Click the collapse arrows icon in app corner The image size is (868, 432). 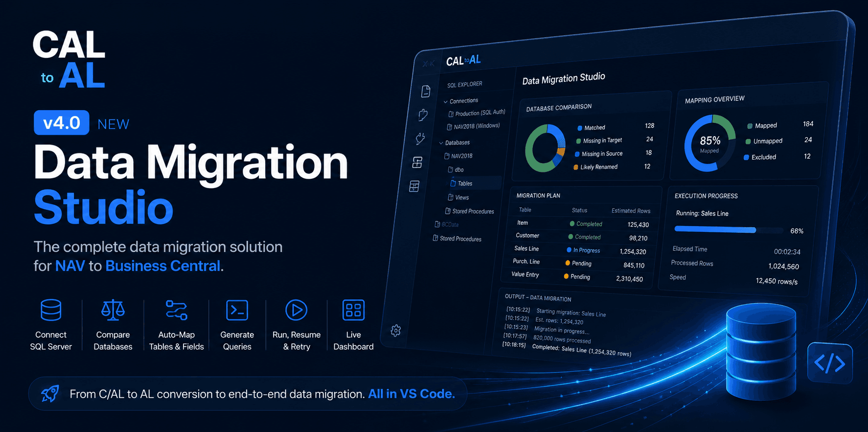click(429, 64)
